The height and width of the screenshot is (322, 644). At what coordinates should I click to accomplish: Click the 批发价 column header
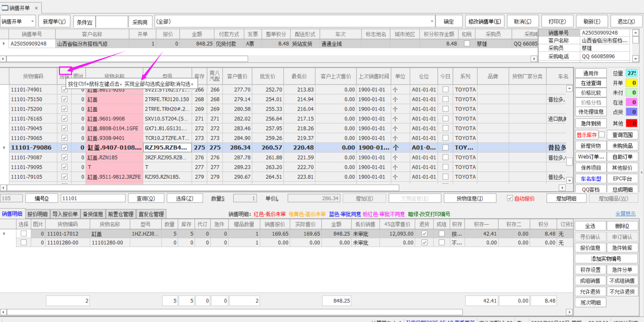[x=267, y=76]
